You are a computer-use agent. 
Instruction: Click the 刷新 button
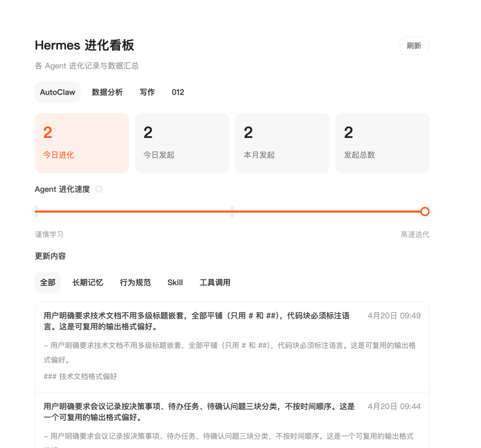[414, 45]
